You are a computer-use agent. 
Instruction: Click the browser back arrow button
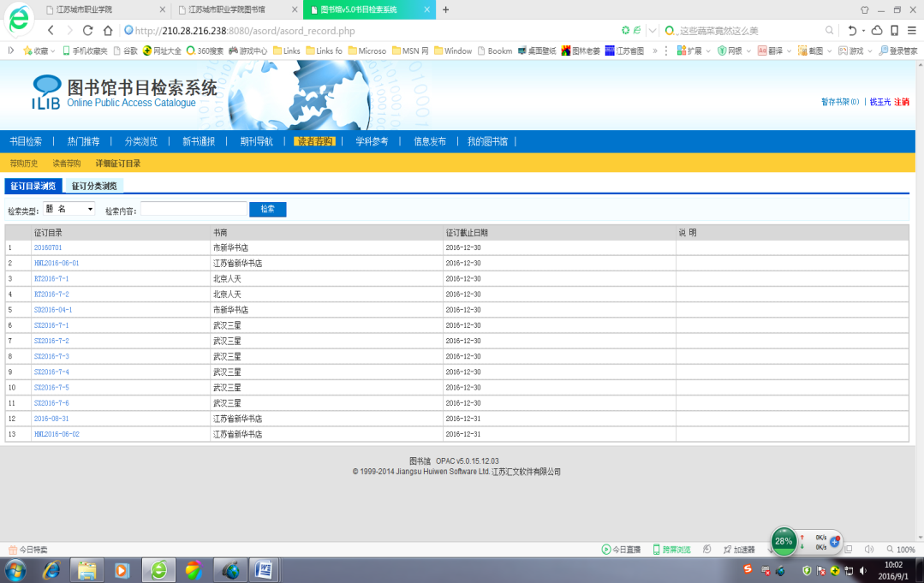[51, 31]
